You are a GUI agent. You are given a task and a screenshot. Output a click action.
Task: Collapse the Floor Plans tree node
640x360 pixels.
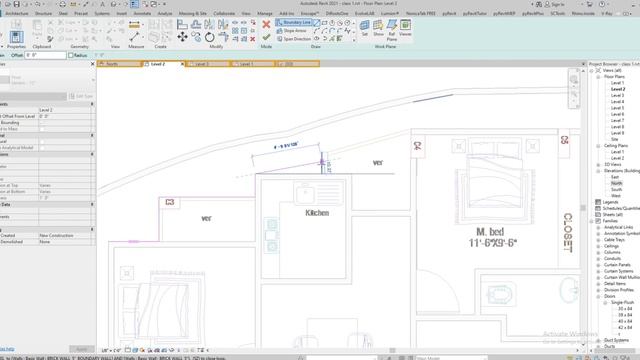(598, 77)
